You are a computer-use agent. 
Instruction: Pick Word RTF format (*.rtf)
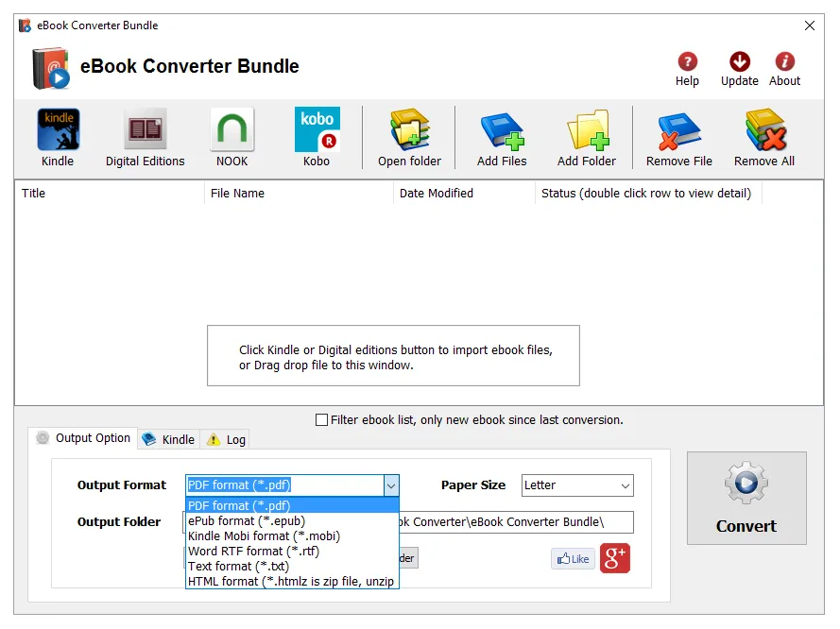click(x=293, y=551)
